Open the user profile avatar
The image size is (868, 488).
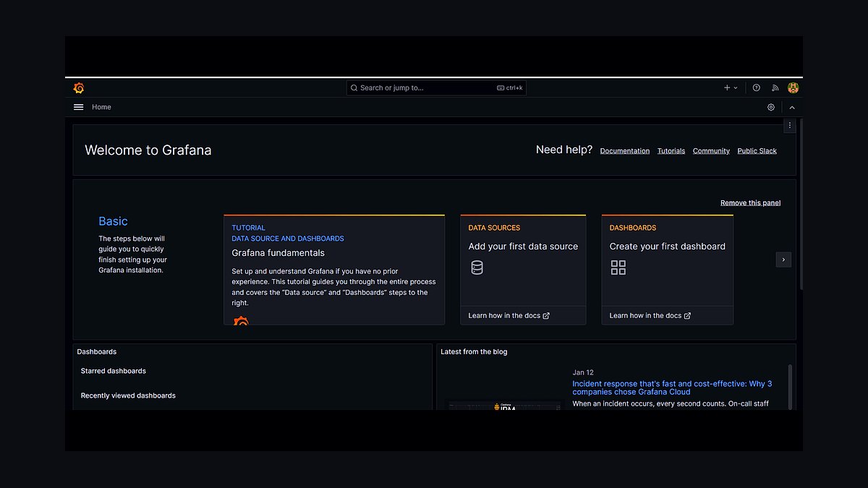[x=793, y=87]
